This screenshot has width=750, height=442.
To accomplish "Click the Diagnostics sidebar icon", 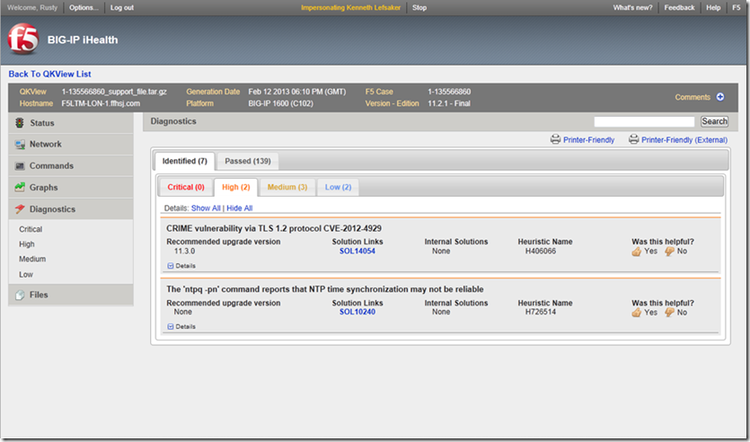I will pos(20,209).
